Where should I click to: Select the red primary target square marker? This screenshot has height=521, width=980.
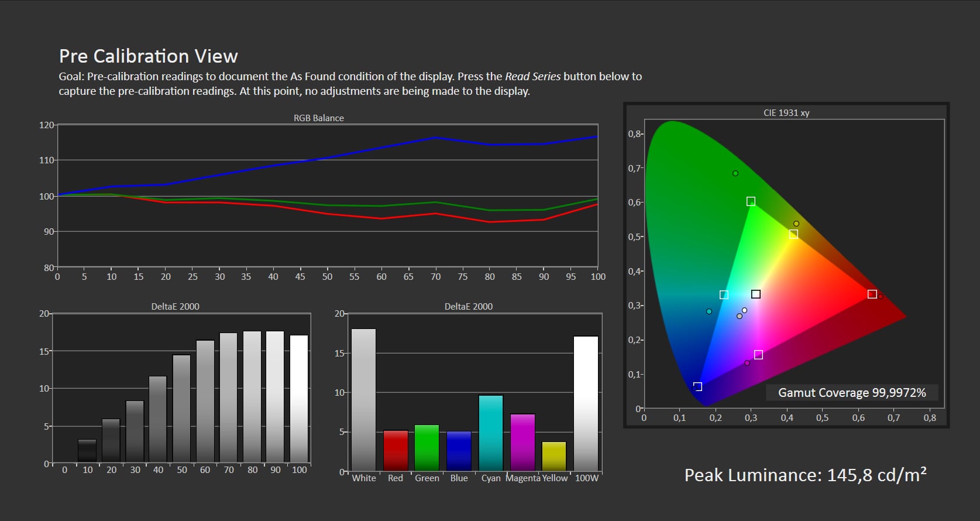(x=872, y=294)
